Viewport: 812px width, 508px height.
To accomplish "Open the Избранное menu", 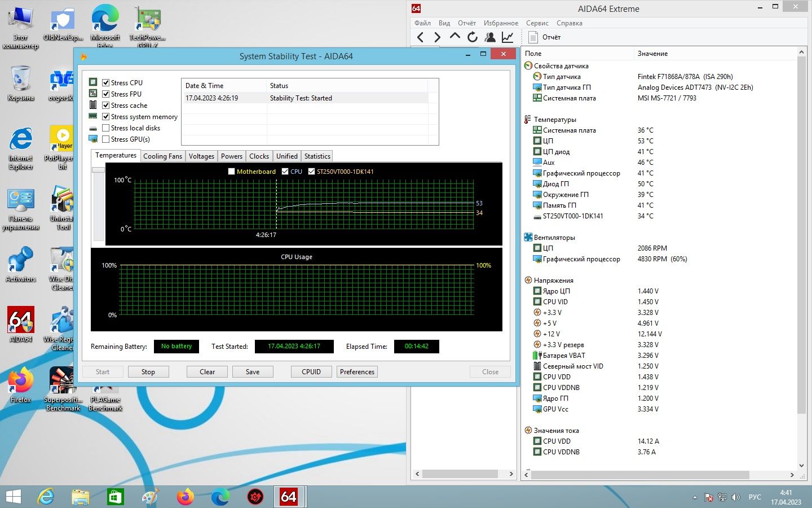I will point(501,23).
